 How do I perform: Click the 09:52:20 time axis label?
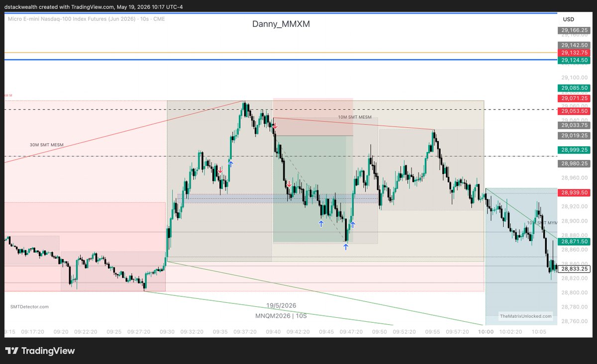(404, 331)
